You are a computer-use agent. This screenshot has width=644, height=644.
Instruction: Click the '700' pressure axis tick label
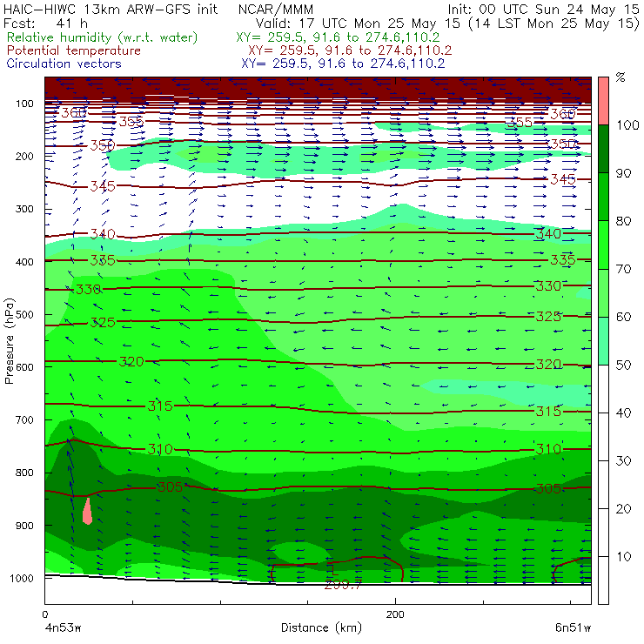[x=24, y=419]
